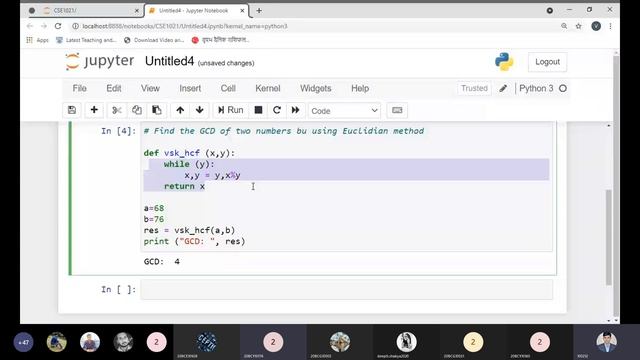The width and height of the screenshot is (640, 360).
Task: Click the 'def vsk_hcf (x,y):' line
Action: click(x=189, y=153)
